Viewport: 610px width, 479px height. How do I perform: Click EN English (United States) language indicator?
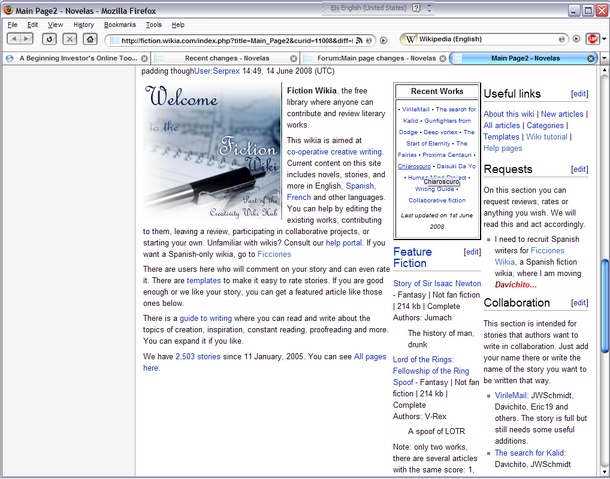pos(368,8)
